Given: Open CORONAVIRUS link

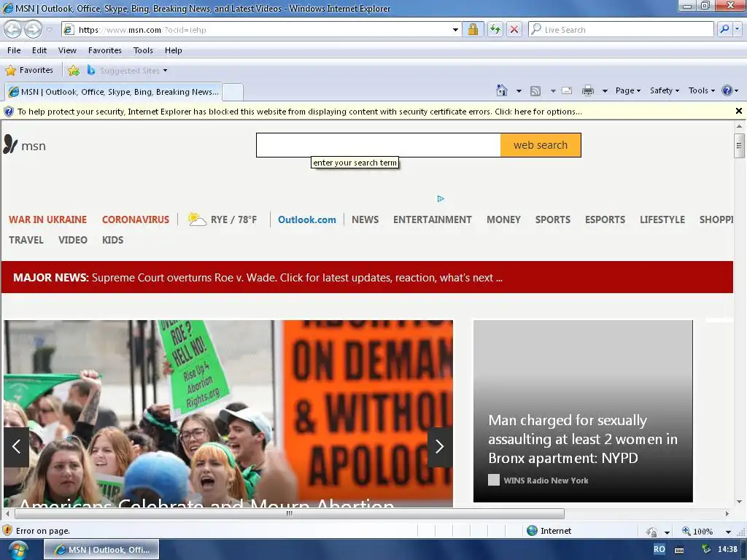Looking at the screenshot, I should click(135, 219).
